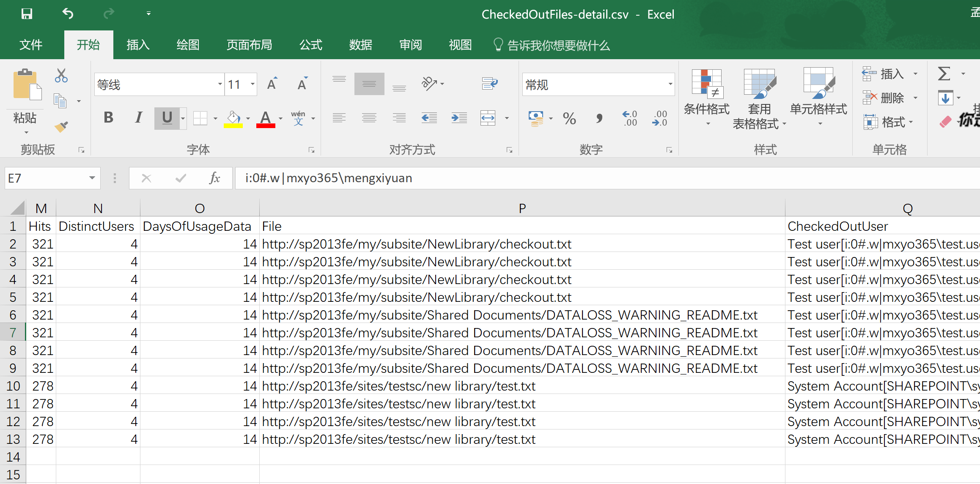Switch to the 插入 ribbon tab
980x484 pixels.
[138, 45]
